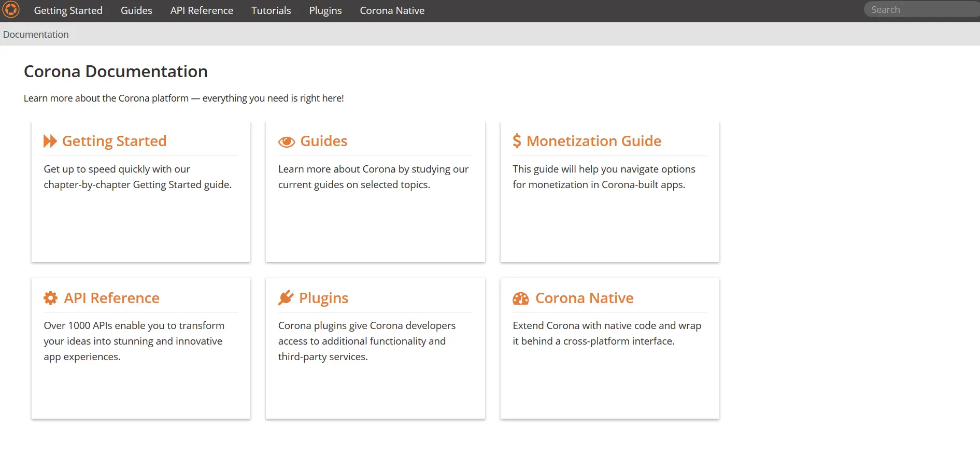The image size is (980, 457).
Task: Click the Corona Documentation page title
Action: pos(116,72)
